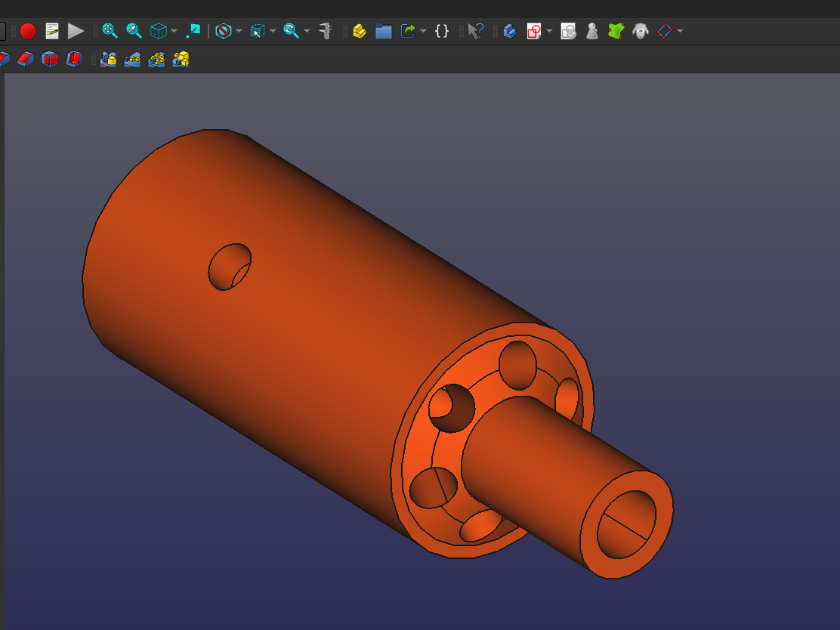Screen dimensions: 840x630
Task: Select the caliper measure tool
Action: pyautogui.click(x=326, y=31)
